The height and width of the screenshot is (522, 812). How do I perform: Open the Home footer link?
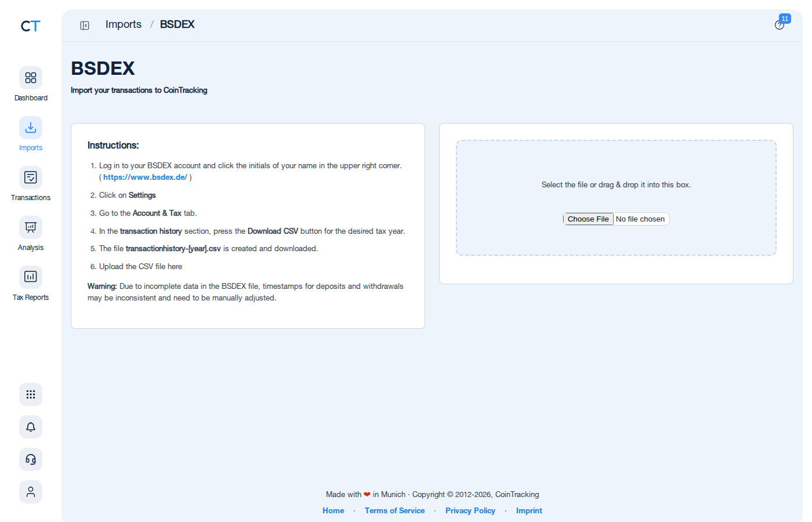click(333, 511)
